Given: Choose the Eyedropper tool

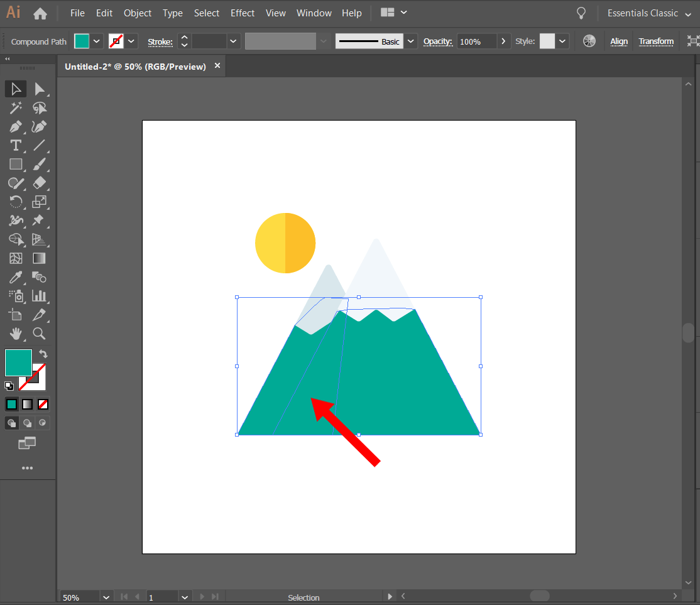Looking at the screenshot, I should click(x=16, y=277).
